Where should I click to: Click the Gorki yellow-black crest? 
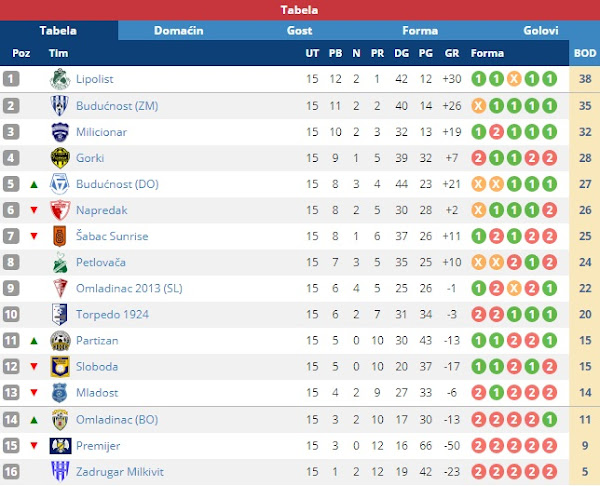tap(60, 158)
